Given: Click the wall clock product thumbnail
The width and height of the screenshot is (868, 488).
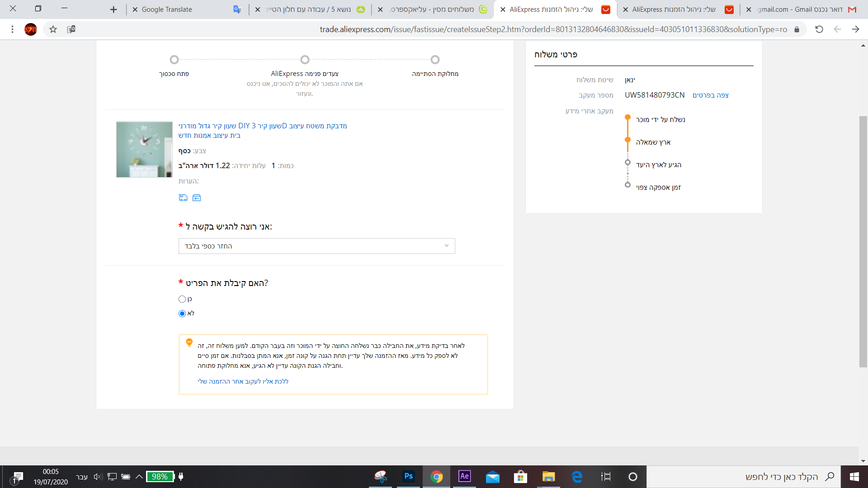Looking at the screenshot, I should pyautogui.click(x=144, y=149).
